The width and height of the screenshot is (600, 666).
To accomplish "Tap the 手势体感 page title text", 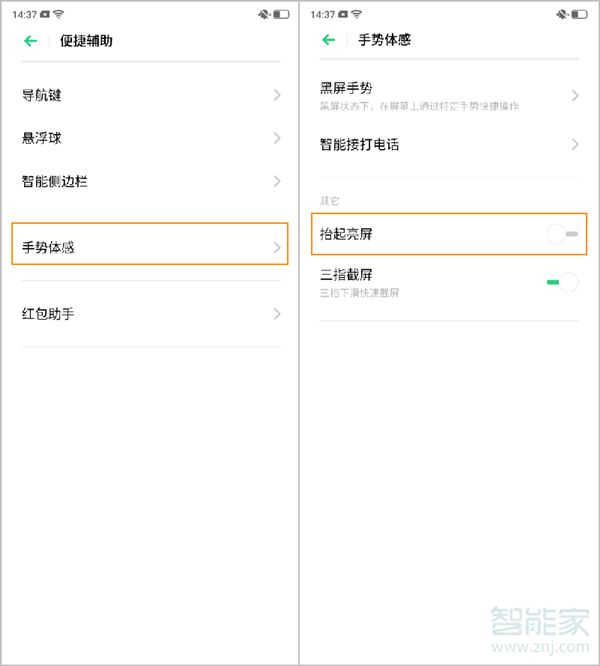I will [x=384, y=41].
